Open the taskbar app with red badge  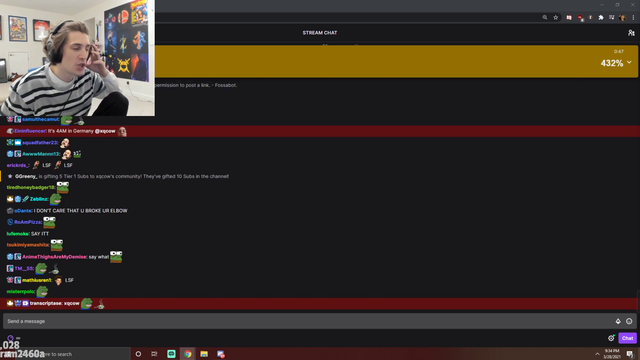tap(221, 354)
